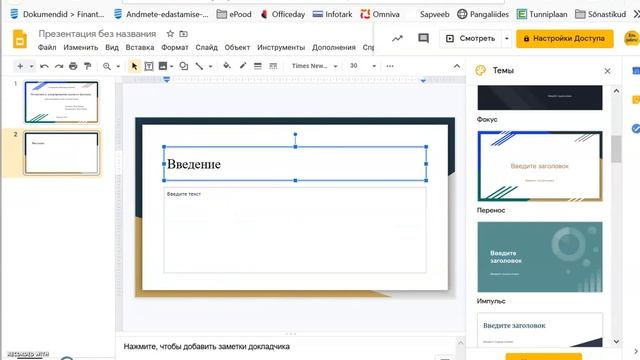The height and width of the screenshot is (360, 640).
Task: Open ePood bookmark folder
Action: click(x=234, y=14)
